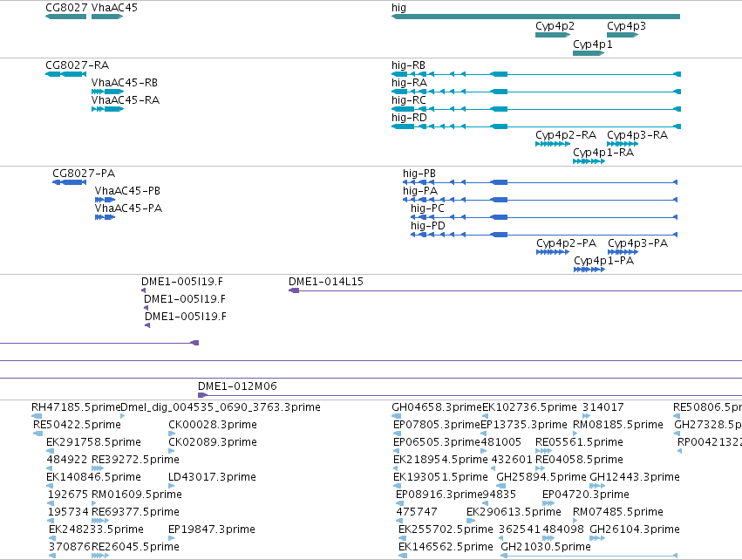742x560 pixels.
Task: Click EST EK146562.5prime
Action: point(403,556)
